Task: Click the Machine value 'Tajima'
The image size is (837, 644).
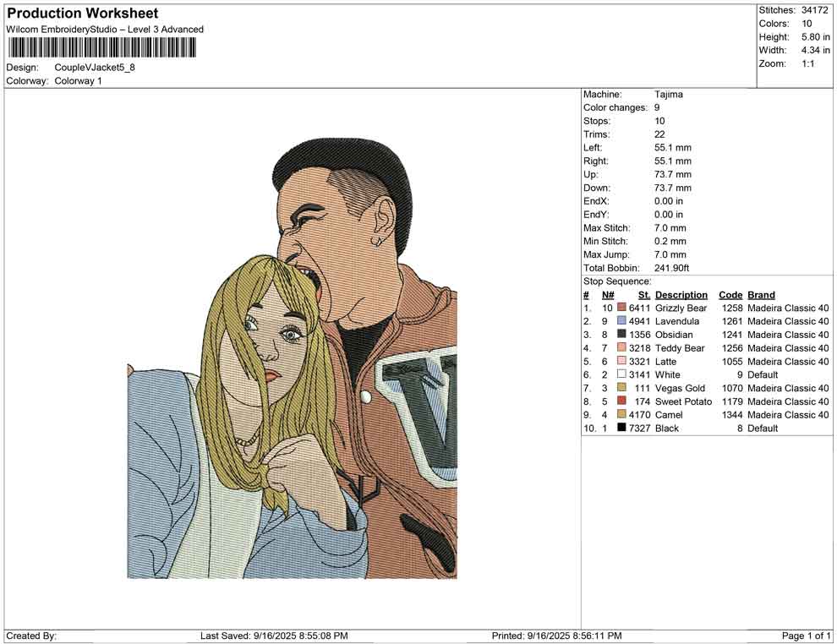Action: pyautogui.click(x=669, y=95)
